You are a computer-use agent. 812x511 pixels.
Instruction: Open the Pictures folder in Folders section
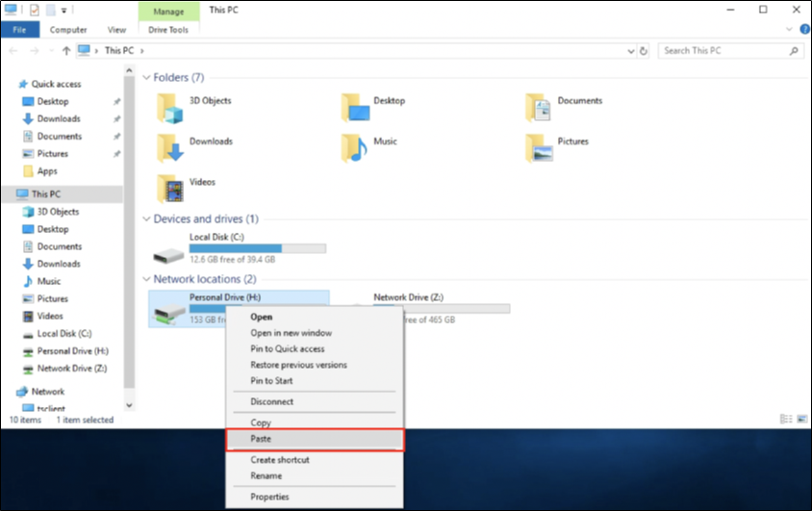pyautogui.click(x=539, y=148)
